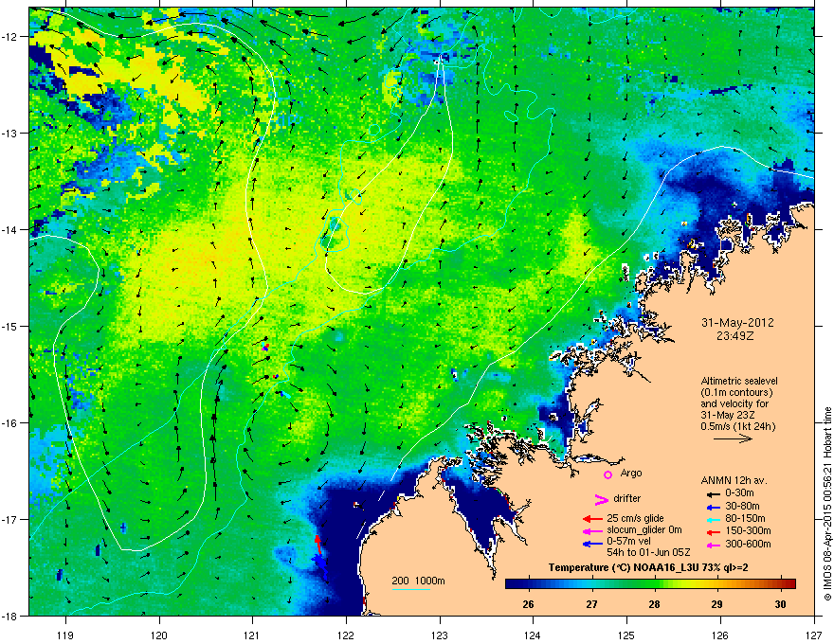The height and width of the screenshot is (644, 834).
Task: Click the 27 tick label on the color bar
Action: (591, 604)
